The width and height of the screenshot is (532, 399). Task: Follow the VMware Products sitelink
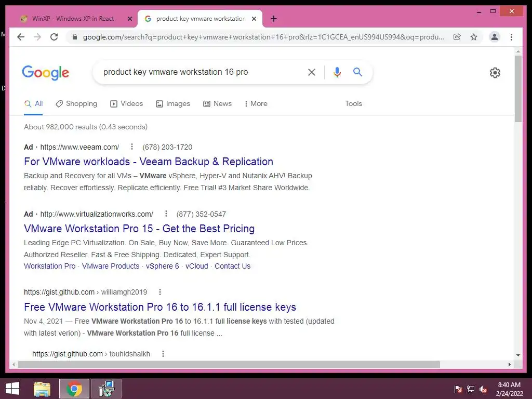point(111,266)
